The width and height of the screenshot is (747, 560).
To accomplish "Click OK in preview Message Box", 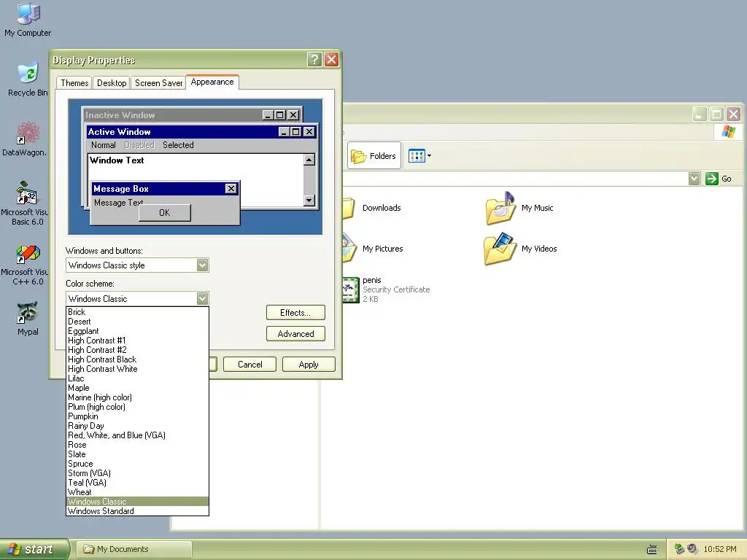I will [164, 213].
